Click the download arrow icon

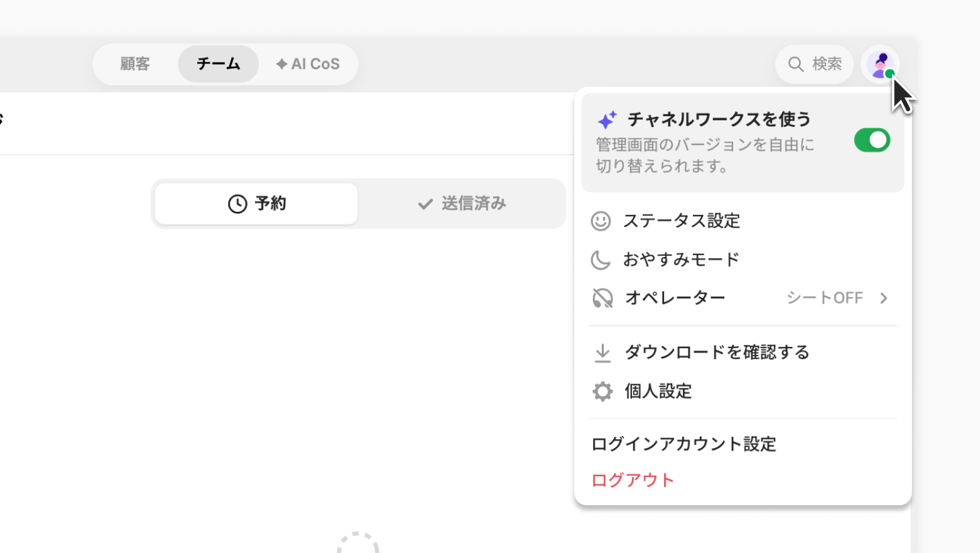coord(602,353)
